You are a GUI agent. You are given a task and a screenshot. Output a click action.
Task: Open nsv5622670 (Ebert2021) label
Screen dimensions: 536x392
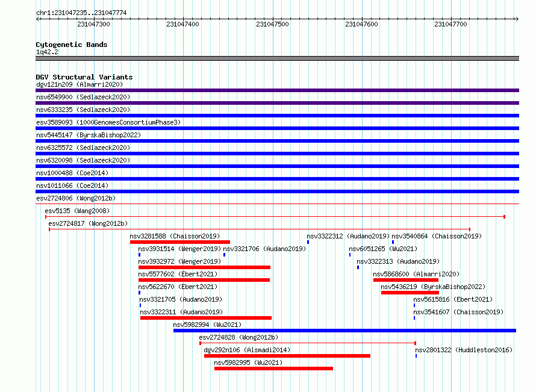(x=178, y=287)
